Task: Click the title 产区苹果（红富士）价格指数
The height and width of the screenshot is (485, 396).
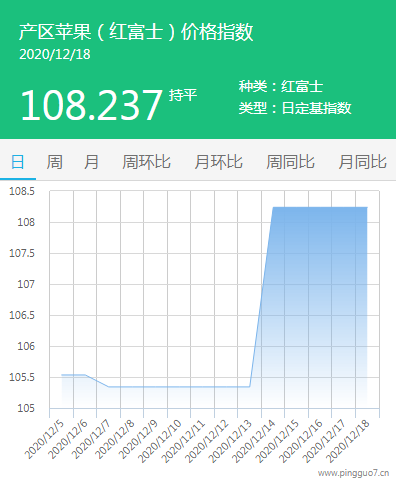Action: click(136, 32)
